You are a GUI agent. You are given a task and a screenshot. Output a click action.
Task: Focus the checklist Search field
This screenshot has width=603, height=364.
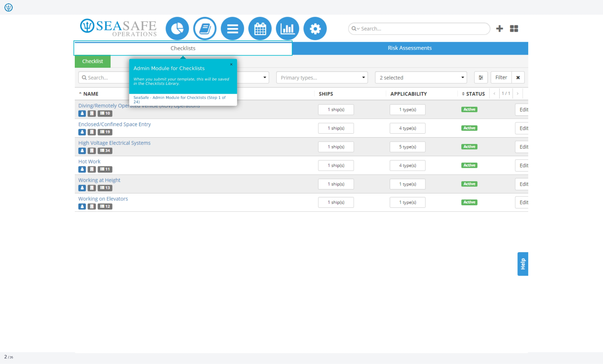click(104, 78)
